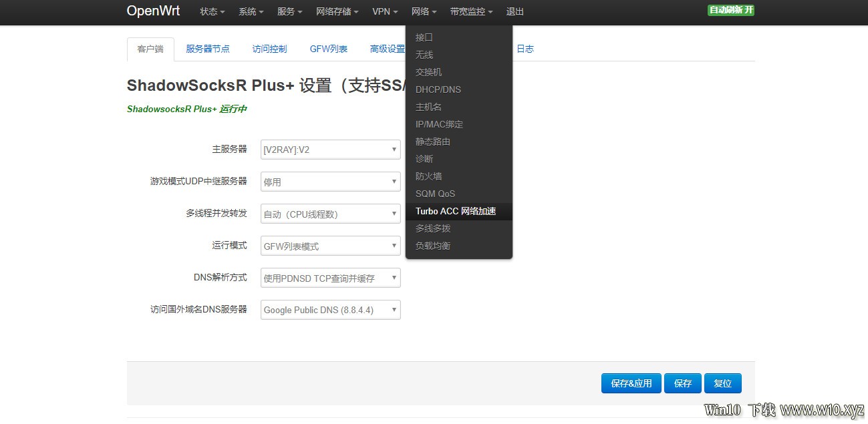Open the 带宽监控 menu
Image resolution: width=868 pixels, height=424 pixels.
471,12
